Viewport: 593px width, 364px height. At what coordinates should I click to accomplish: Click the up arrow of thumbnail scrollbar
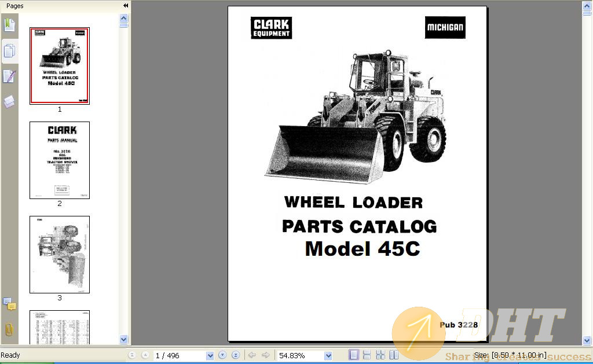click(124, 18)
